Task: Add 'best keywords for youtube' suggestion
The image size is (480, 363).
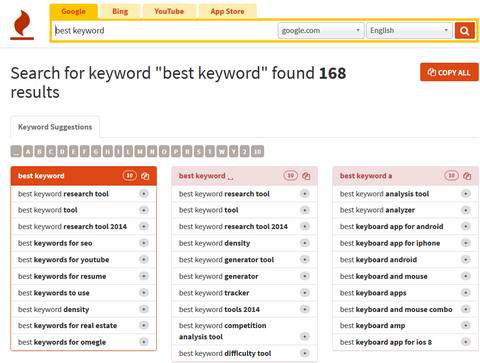Action: coord(144,259)
